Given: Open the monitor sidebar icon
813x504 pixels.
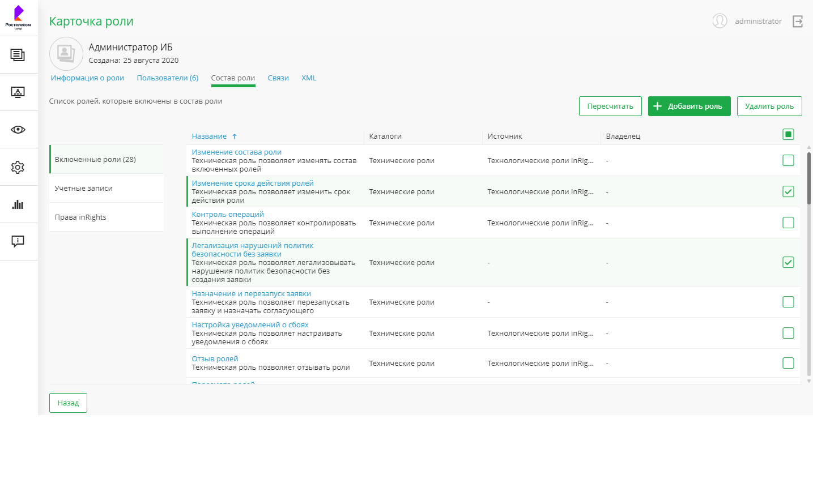Looking at the screenshot, I should pos(18,92).
